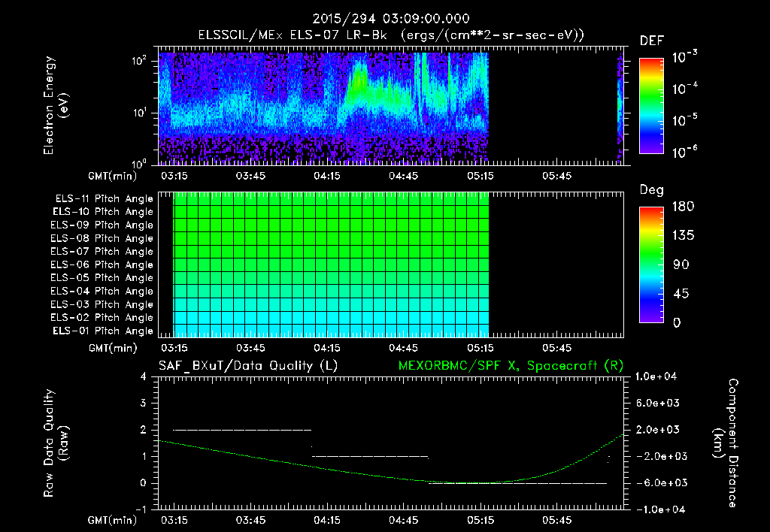This screenshot has width=770, height=532.
Task: Click the ELS-03 Pitch Angle row label
Action: [102, 304]
